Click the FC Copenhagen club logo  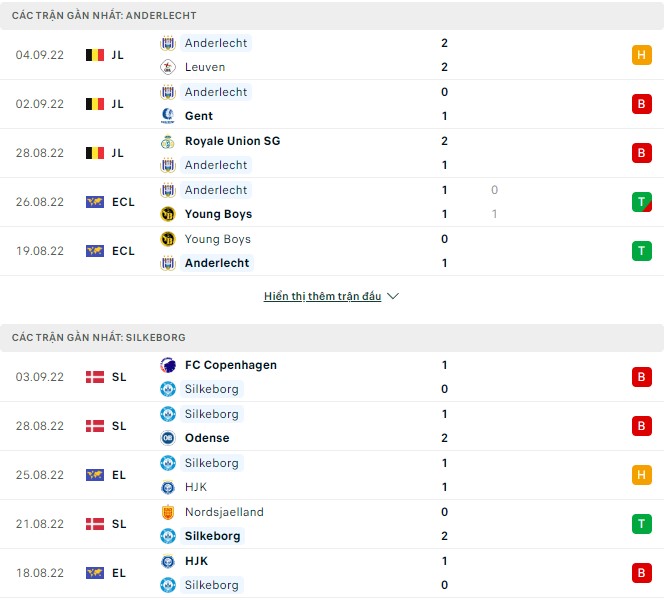pyautogui.click(x=167, y=365)
